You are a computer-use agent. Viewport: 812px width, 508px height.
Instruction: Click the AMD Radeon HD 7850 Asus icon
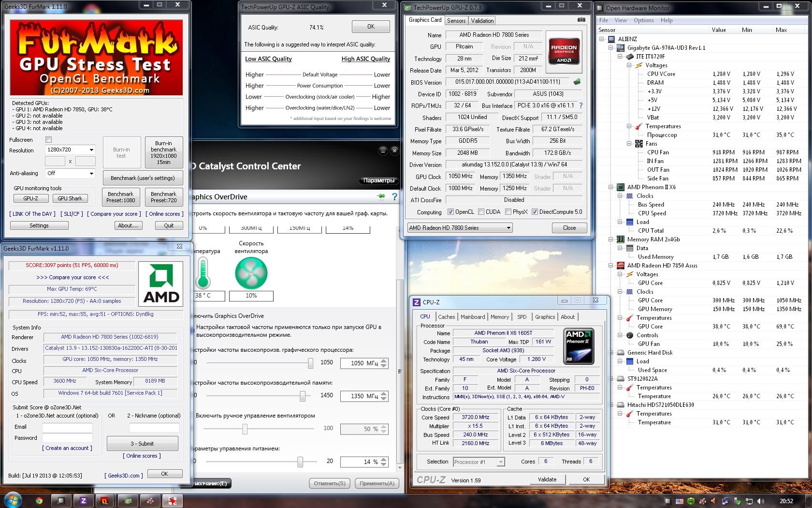[x=621, y=266]
